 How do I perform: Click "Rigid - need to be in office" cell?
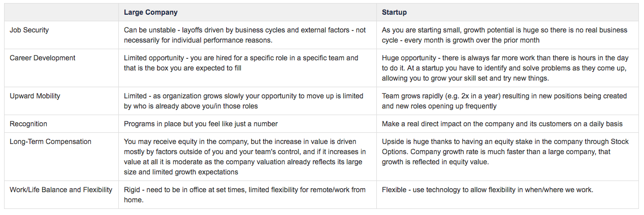(x=244, y=195)
